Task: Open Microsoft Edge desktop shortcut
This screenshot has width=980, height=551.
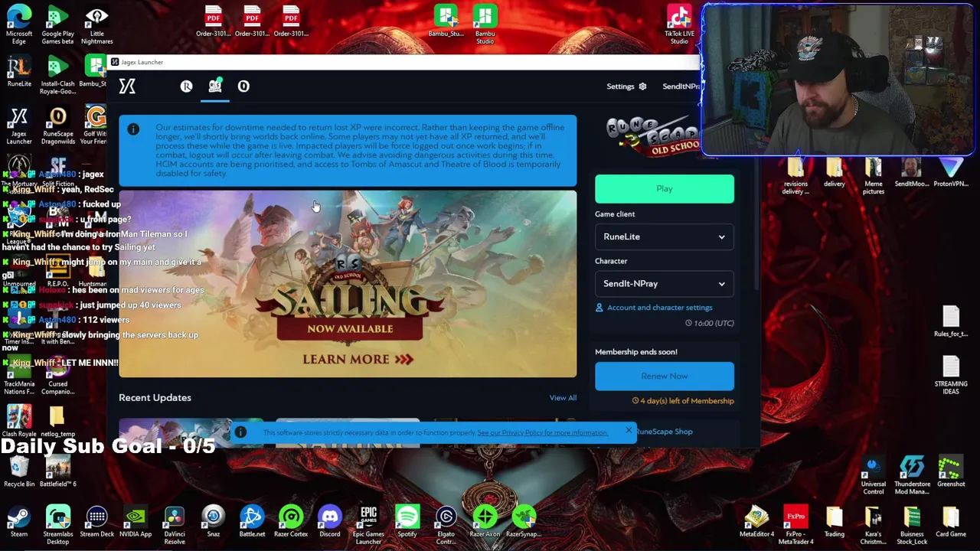Action: [x=19, y=24]
